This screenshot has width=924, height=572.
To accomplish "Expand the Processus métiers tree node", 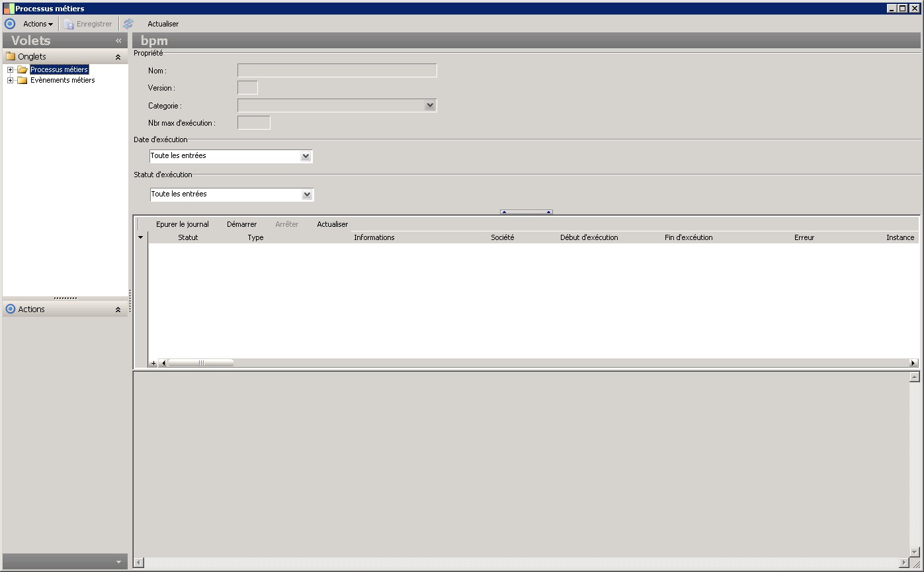I will pos(10,69).
